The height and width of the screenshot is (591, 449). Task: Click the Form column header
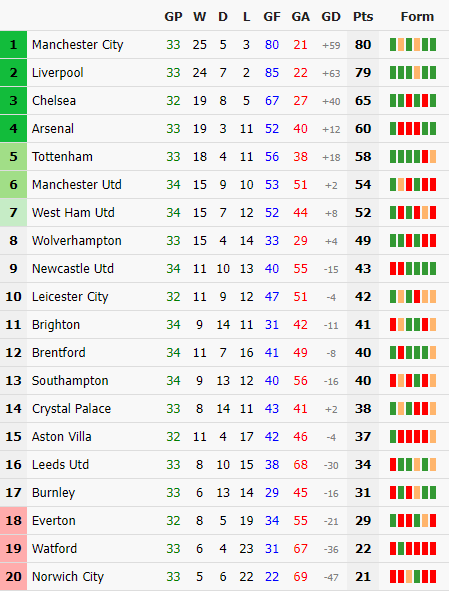tap(417, 17)
